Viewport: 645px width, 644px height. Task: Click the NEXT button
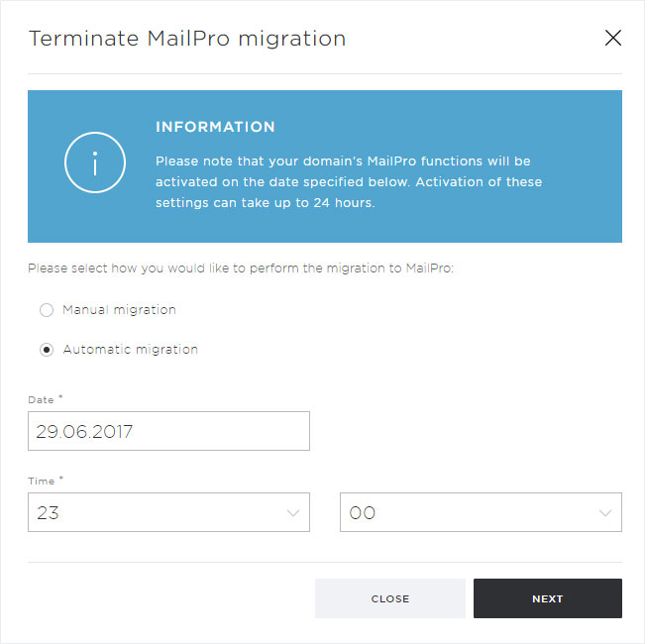click(x=548, y=598)
